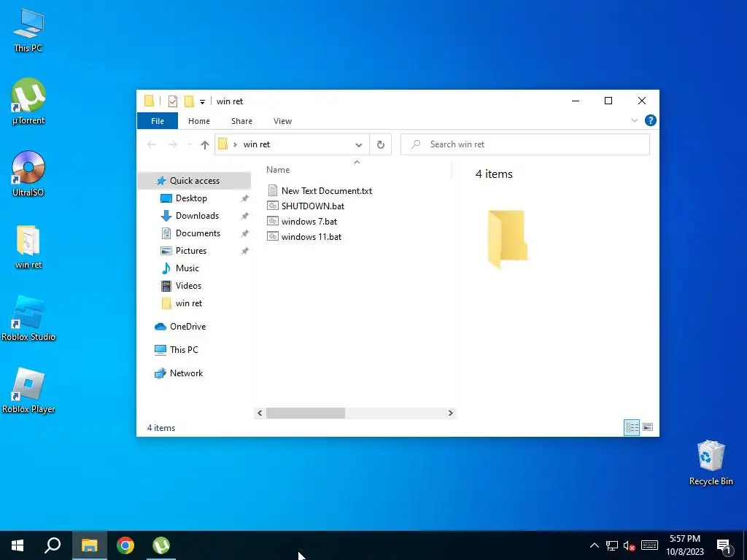
Task: Select Network in navigation pane
Action: pyautogui.click(x=186, y=373)
